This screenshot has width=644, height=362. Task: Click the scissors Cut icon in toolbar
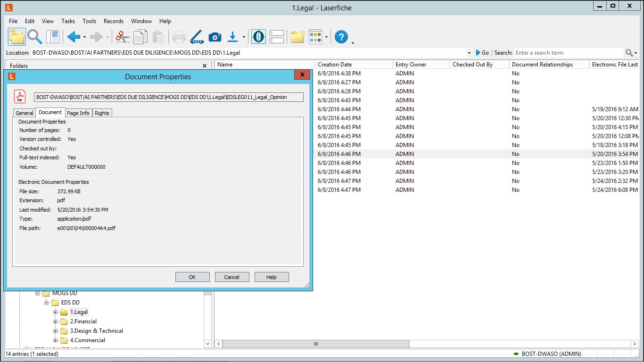coord(122,37)
